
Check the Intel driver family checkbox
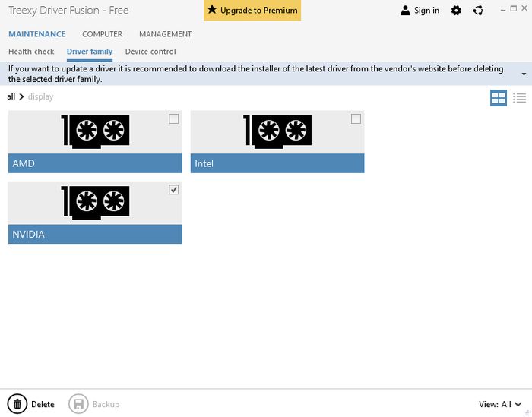coord(356,118)
